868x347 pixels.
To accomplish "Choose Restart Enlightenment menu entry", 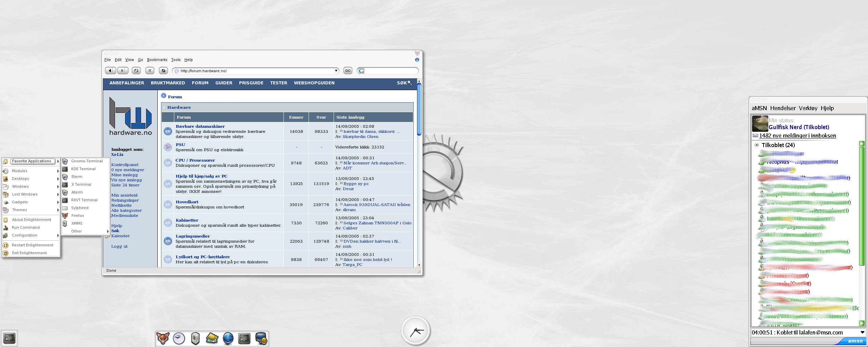I will [32, 245].
